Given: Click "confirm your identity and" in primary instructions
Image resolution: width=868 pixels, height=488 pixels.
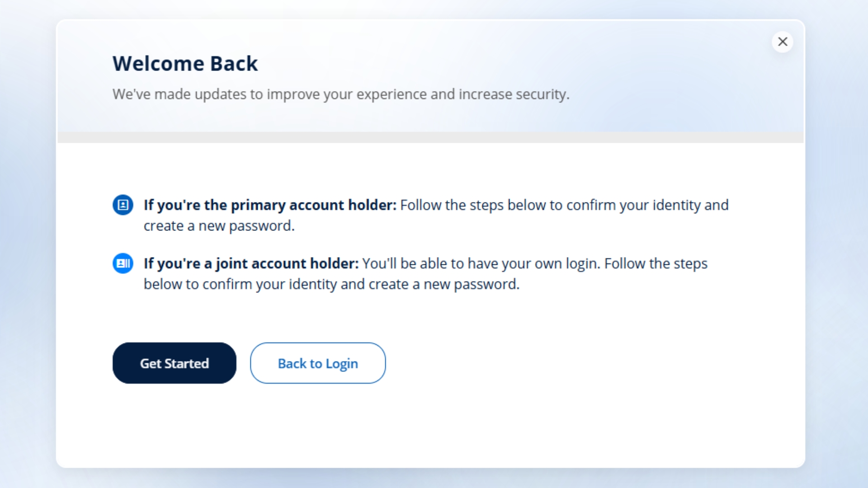Looking at the screenshot, I should click(647, 205).
